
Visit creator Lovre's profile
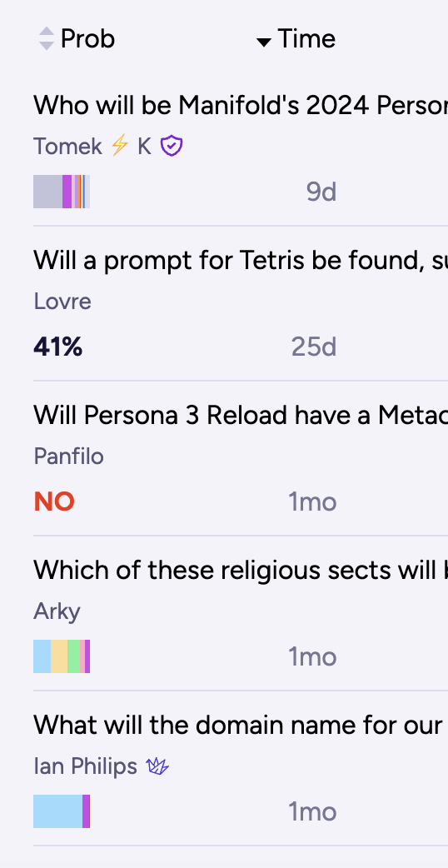pos(62,302)
